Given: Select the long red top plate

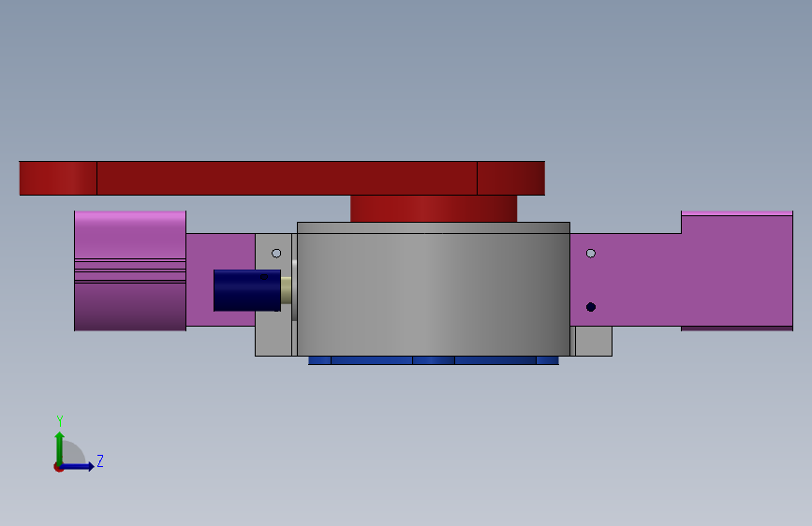Looking at the screenshot, I should click(x=282, y=178).
